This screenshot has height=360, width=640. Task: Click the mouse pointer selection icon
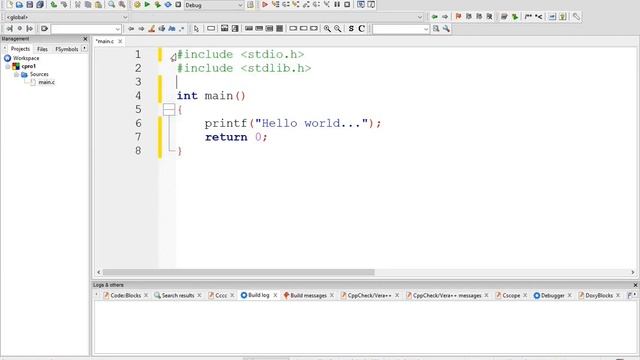tap(196, 29)
